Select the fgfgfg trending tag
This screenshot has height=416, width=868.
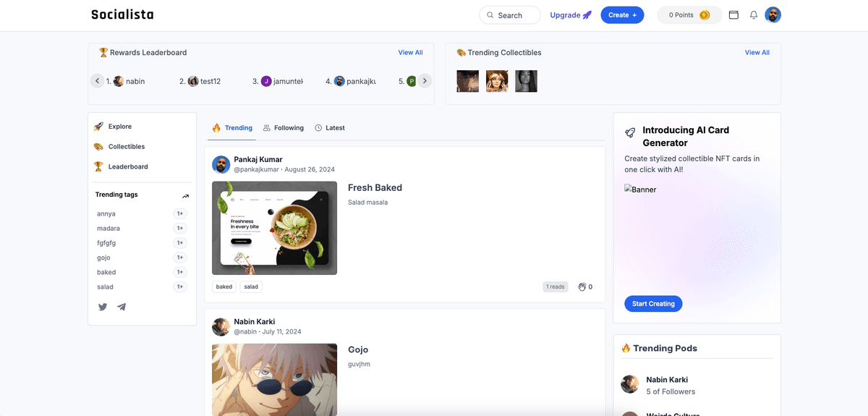[x=106, y=243]
